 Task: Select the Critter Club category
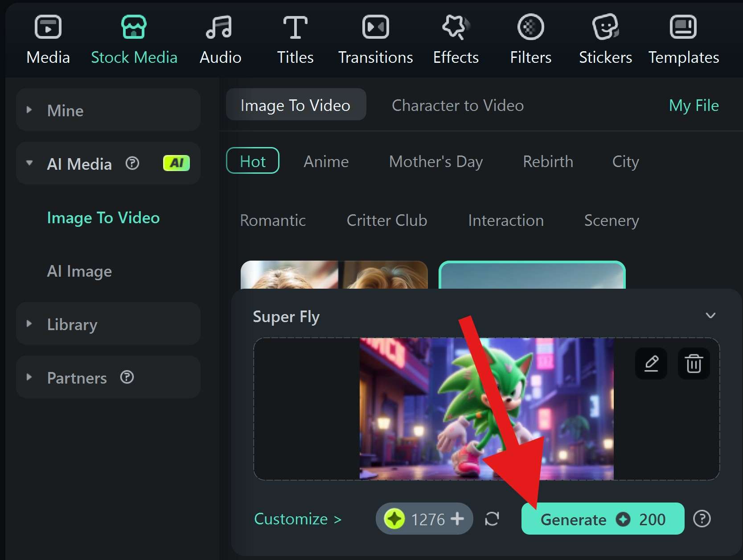tap(387, 220)
